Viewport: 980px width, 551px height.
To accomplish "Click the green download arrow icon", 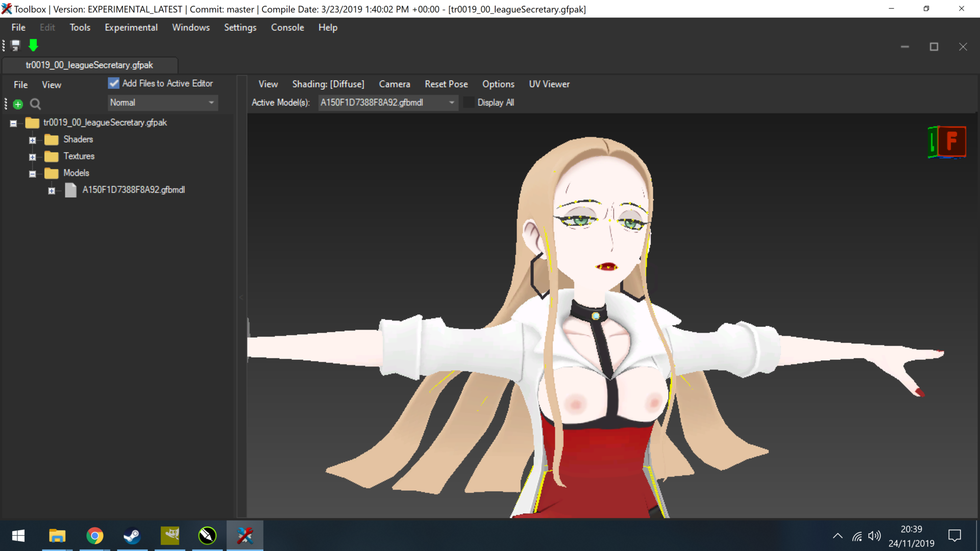I will click(x=33, y=46).
